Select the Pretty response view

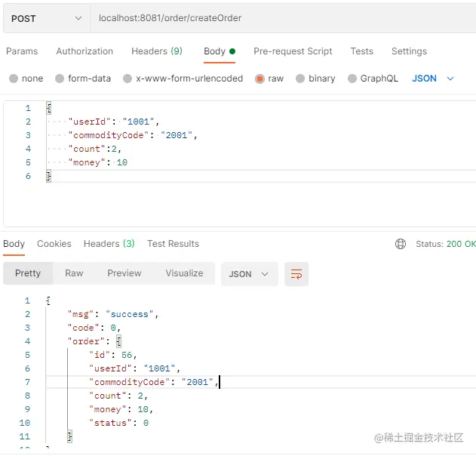pos(28,273)
